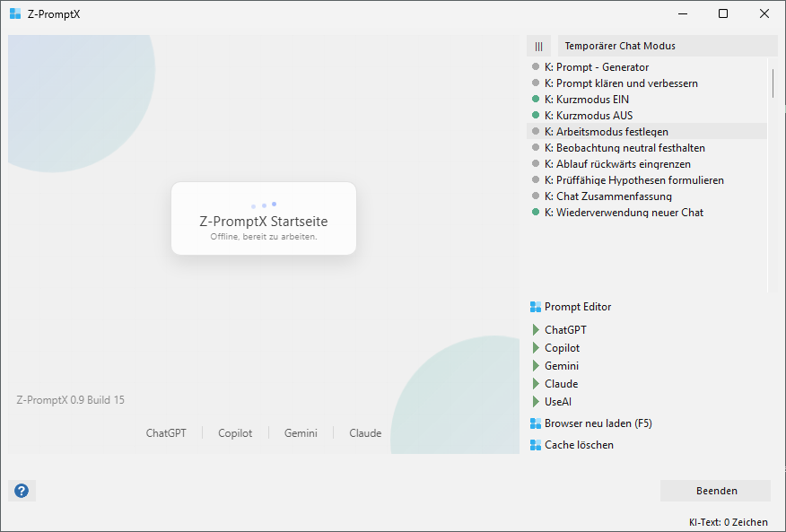Select K: Chat Zusammenfassung entry
This screenshot has width=786, height=532.
pyautogui.click(x=614, y=196)
